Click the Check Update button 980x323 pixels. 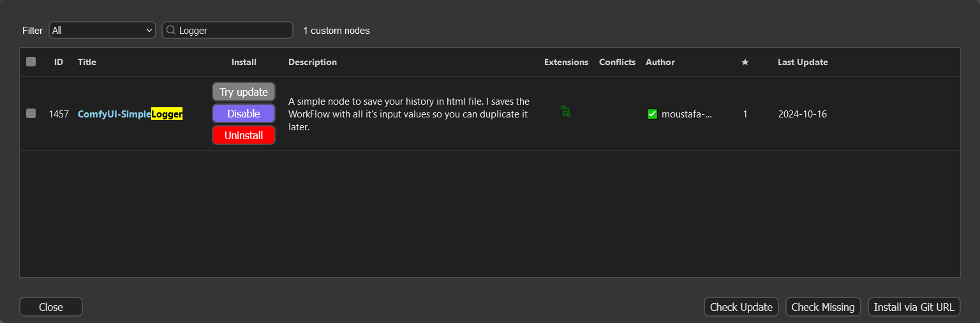[x=741, y=307]
